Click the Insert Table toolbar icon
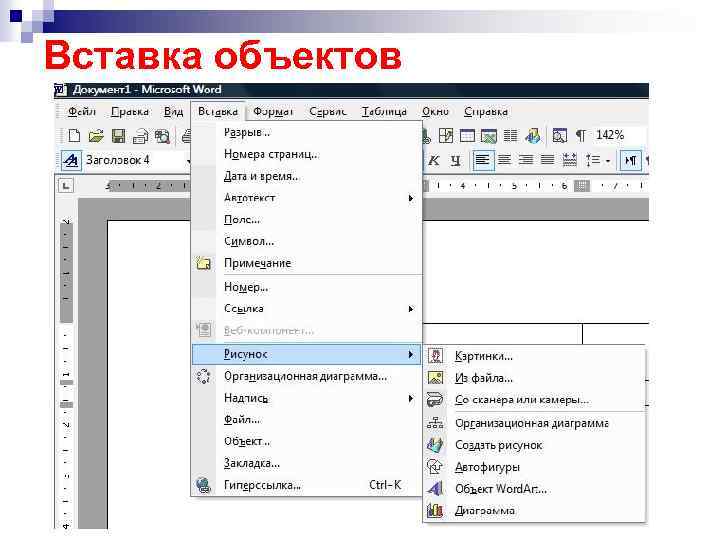The width and height of the screenshot is (720, 540). 467,135
